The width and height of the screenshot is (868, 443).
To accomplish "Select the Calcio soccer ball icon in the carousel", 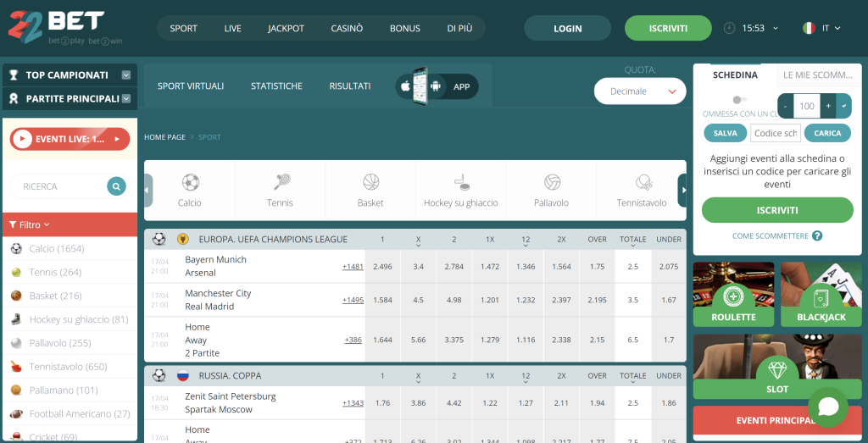I will 190,182.
